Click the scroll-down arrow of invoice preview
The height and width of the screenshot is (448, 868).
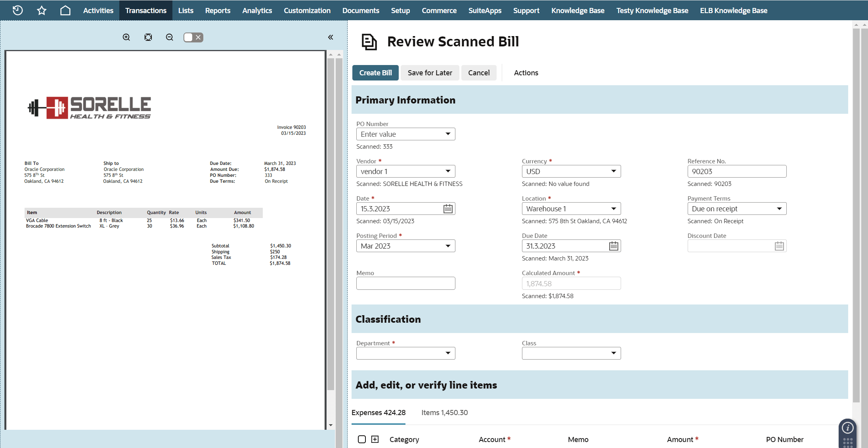point(331,425)
